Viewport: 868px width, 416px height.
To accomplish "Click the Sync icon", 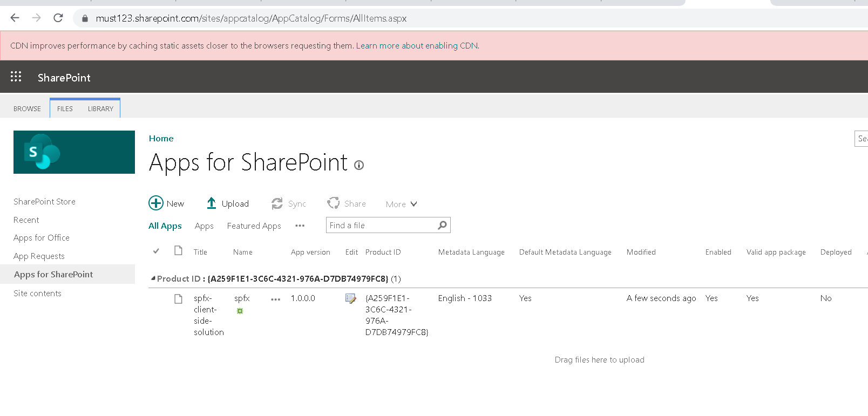I will [277, 203].
